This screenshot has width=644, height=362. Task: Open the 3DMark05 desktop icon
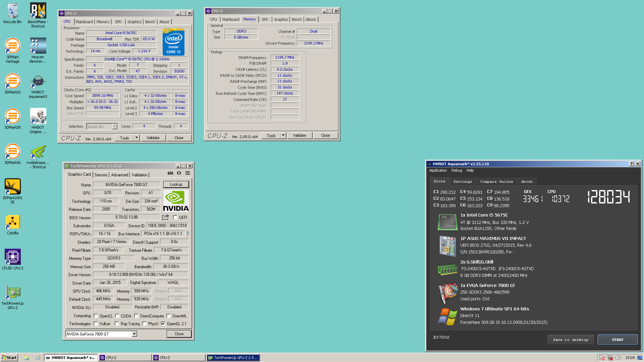point(12,118)
